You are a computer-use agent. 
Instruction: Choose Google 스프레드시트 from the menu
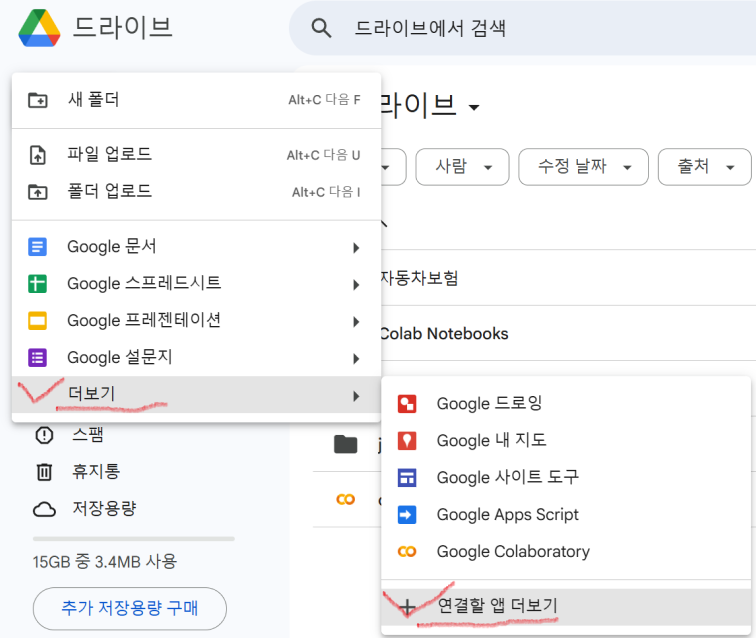pyautogui.click(x=196, y=284)
